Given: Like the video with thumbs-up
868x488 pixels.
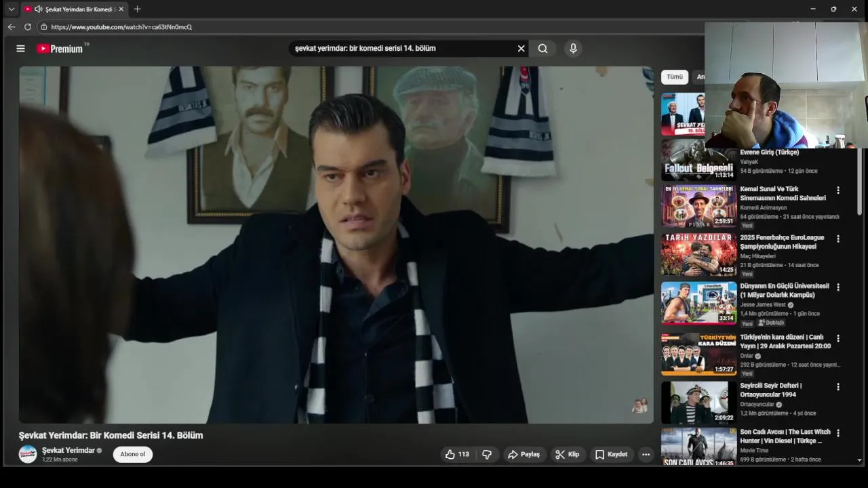Looking at the screenshot, I should click(457, 454).
